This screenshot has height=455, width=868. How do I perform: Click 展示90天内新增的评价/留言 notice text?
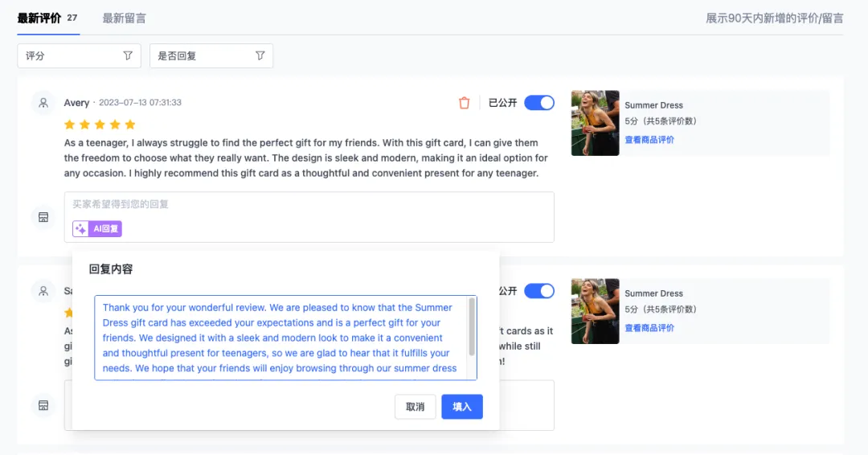pyautogui.click(x=775, y=18)
